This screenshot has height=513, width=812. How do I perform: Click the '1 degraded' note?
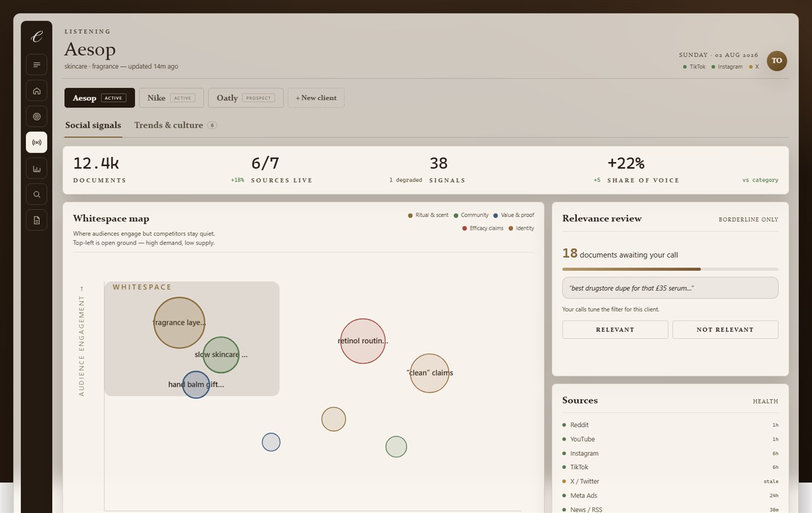click(x=405, y=180)
